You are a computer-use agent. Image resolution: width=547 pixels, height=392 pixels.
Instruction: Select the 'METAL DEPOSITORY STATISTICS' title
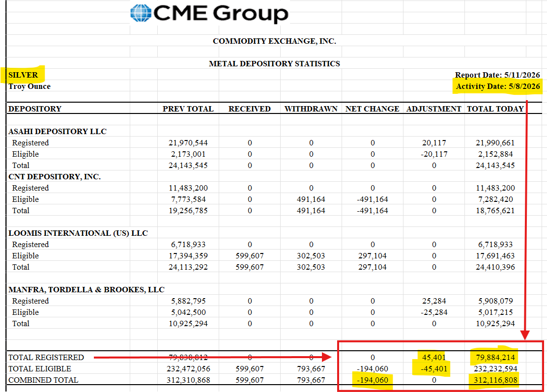tap(274, 64)
